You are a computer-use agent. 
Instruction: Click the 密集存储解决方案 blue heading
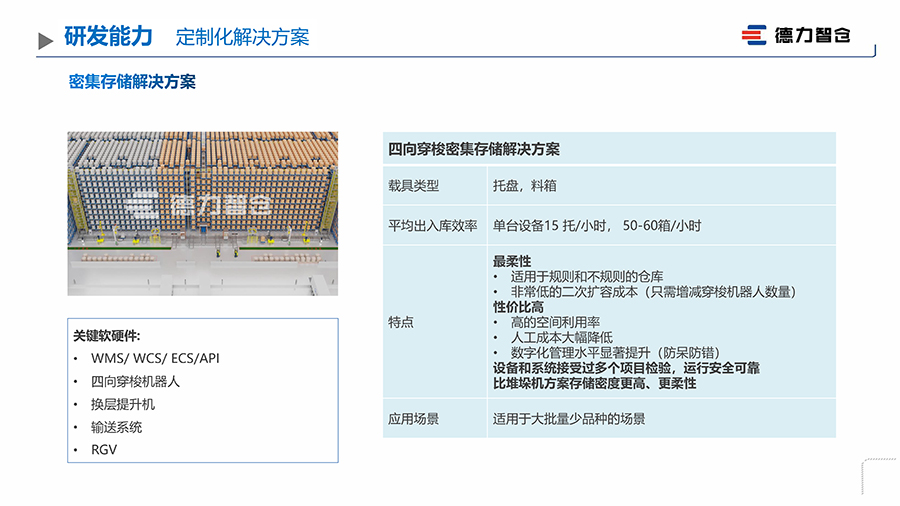[x=132, y=82]
